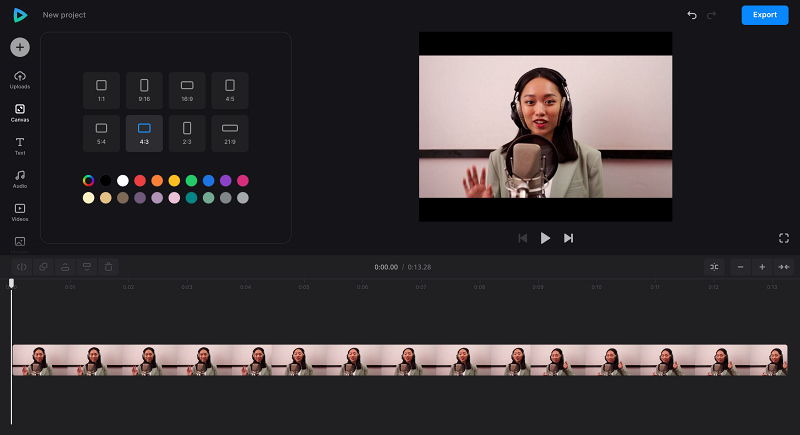This screenshot has width=800, height=435.
Task: Choose the light pink background color
Action: click(174, 198)
